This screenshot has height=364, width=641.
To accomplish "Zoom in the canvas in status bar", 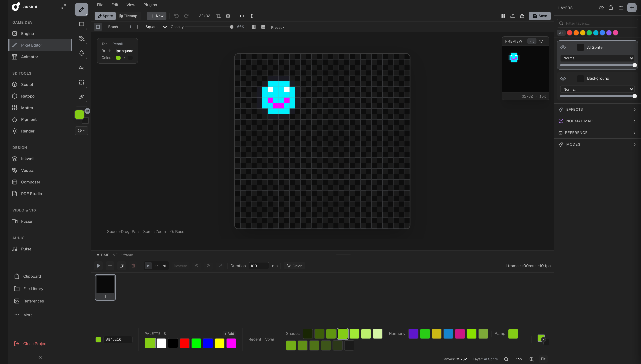I will [532, 359].
